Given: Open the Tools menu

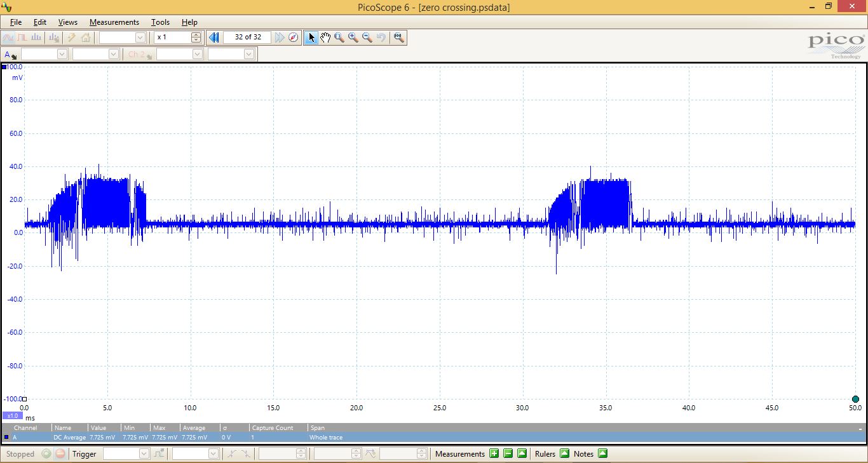Looking at the screenshot, I should tap(160, 22).
